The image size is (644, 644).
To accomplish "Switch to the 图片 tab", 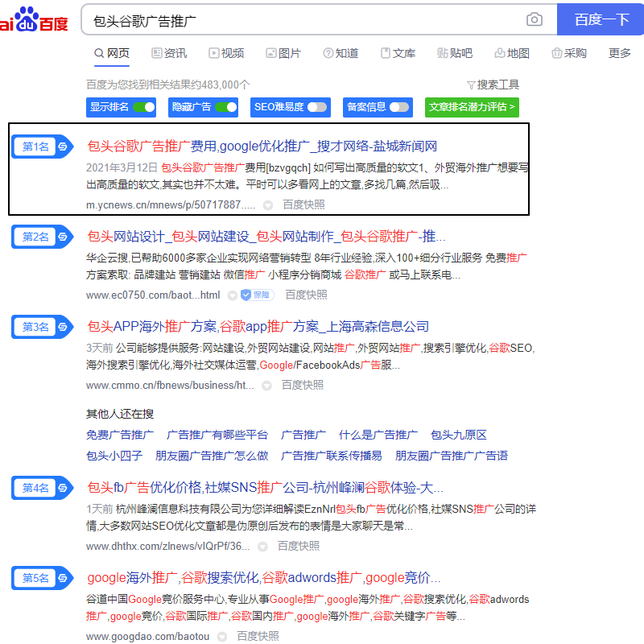I will point(283,53).
